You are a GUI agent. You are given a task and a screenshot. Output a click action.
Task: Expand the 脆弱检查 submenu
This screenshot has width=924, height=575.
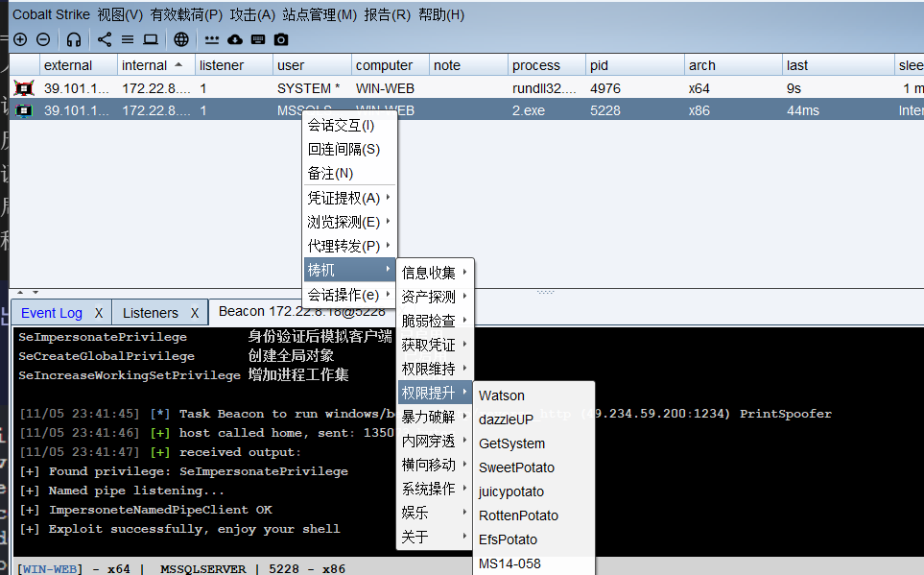[x=435, y=321]
